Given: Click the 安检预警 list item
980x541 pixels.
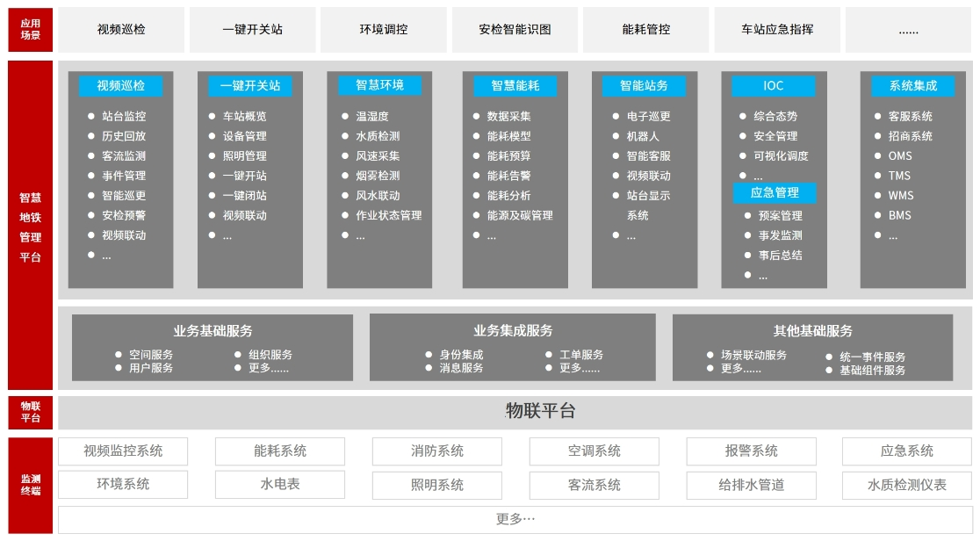Looking at the screenshot, I should tap(124, 215).
